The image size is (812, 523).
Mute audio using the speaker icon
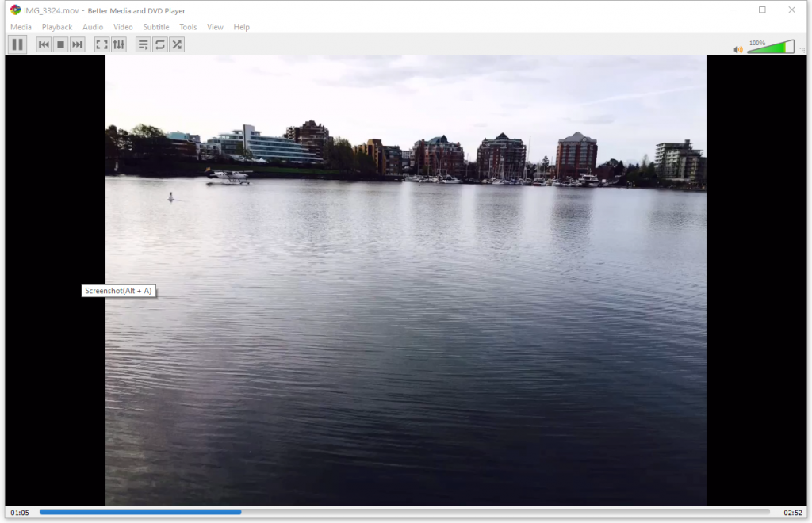point(738,49)
